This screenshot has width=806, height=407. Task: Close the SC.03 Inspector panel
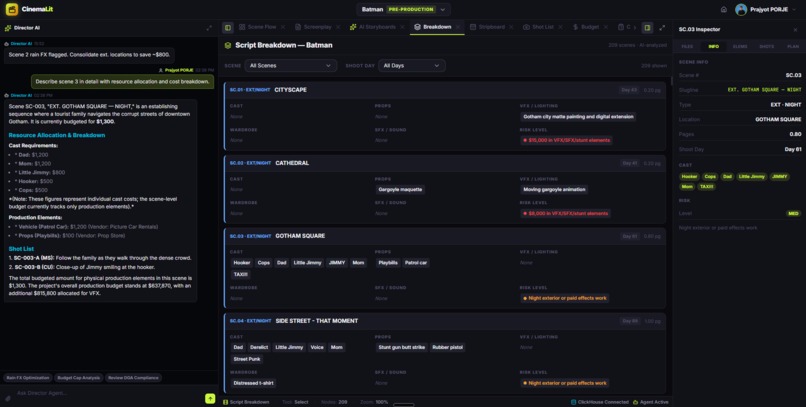point(795,30)
